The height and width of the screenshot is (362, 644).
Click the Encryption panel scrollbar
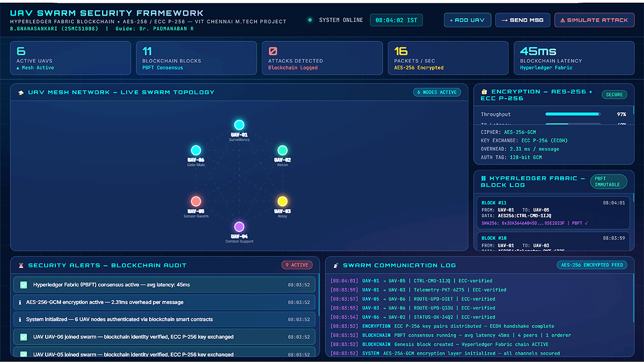(x=633, y=110)
